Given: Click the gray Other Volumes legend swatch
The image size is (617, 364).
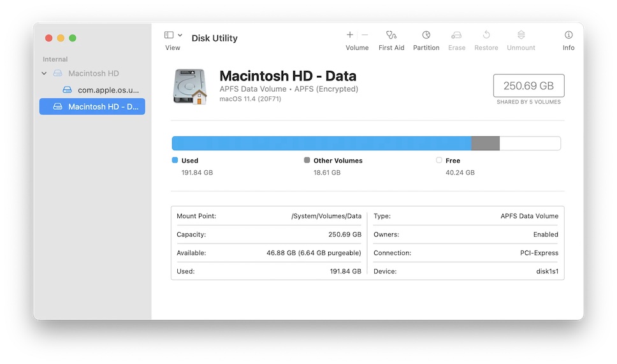Looking at the screenshot, I should [307, 160].
